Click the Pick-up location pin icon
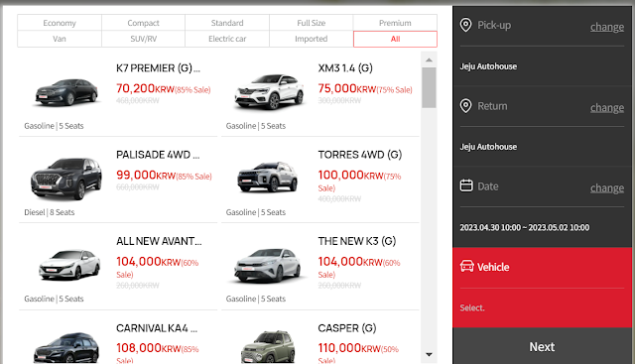This screenshot has width=635, height=364. (x=465, y=25)
